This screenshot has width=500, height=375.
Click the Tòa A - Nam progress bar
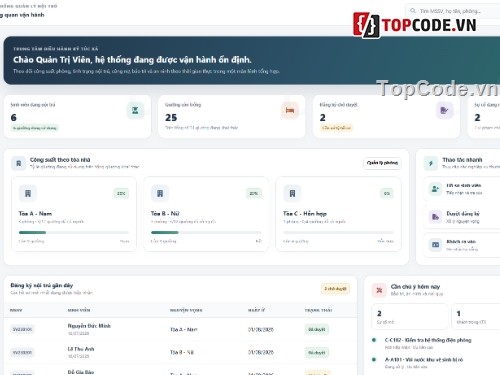click(x=74, y=232)
